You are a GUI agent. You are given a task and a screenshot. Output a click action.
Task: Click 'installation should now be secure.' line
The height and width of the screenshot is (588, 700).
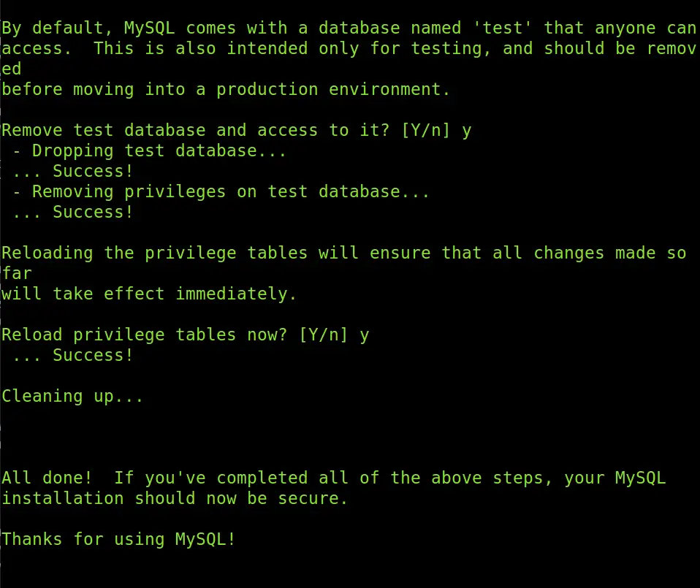[x=175, y=498]
